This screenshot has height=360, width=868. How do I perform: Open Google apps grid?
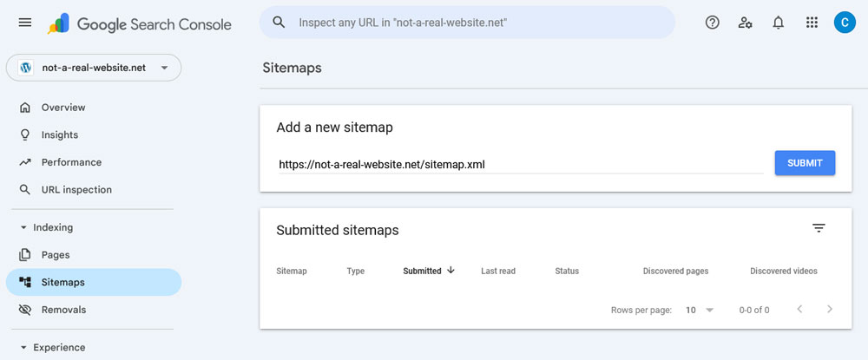pyautogui.click(x=812, y=23)
